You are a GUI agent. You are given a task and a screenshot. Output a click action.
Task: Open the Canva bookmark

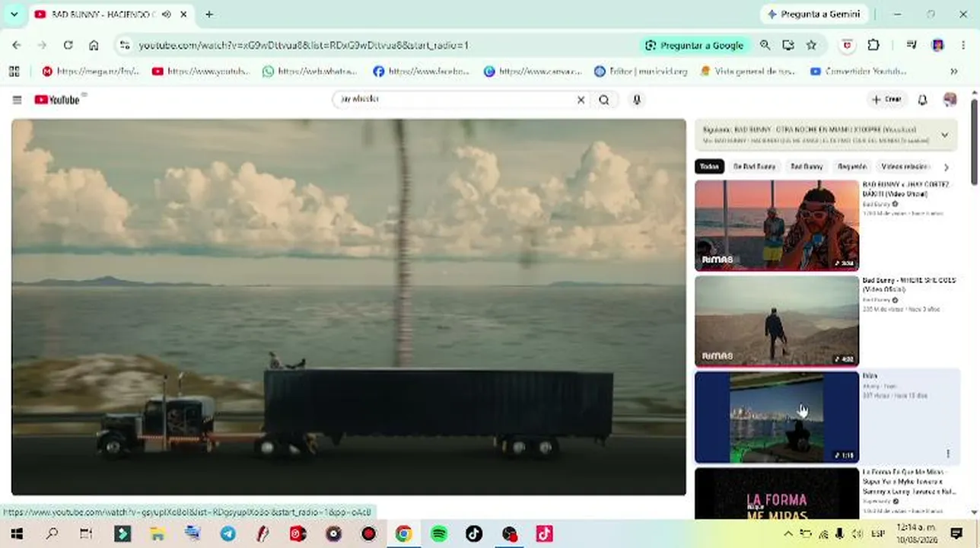pos(533,72)
